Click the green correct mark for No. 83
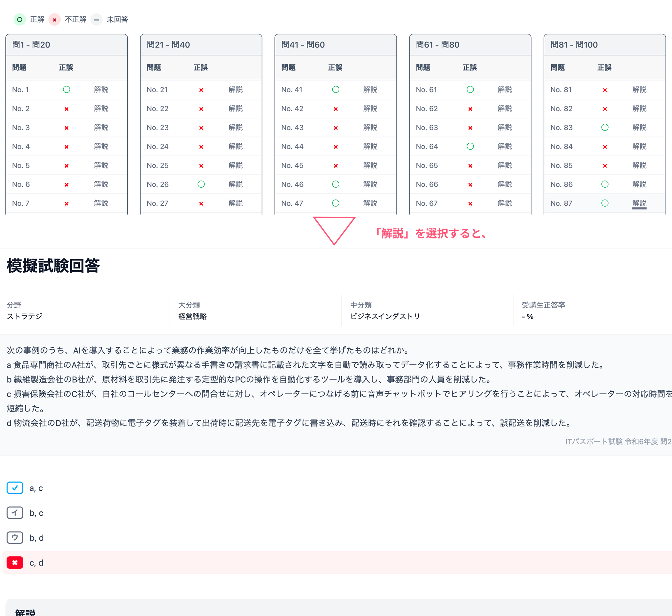672x616 pixels. (605, 127)
